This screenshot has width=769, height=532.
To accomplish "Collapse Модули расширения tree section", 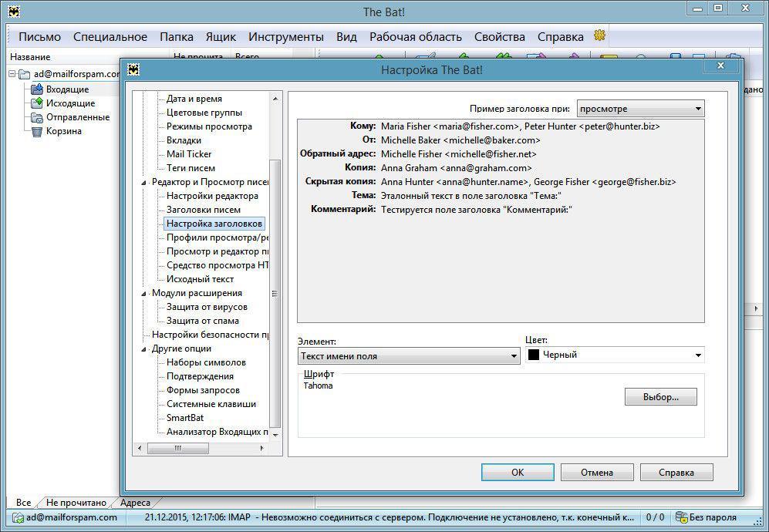I will click(144, 294).
